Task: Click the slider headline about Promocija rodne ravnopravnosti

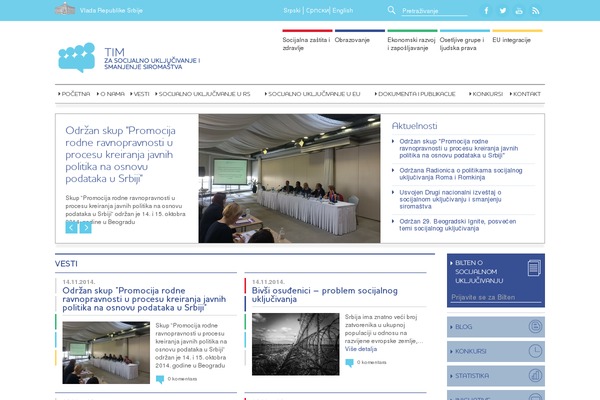Action: point(121,155)
